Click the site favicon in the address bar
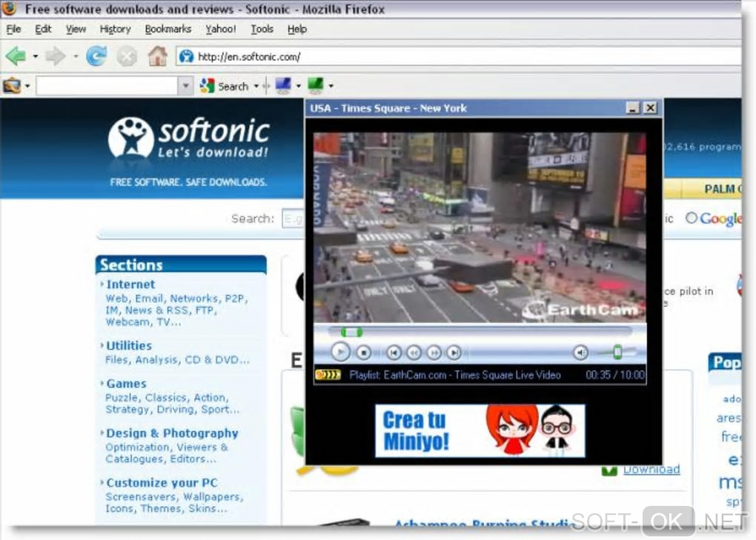The image size is (756, 540). click(x=186, y=57)
